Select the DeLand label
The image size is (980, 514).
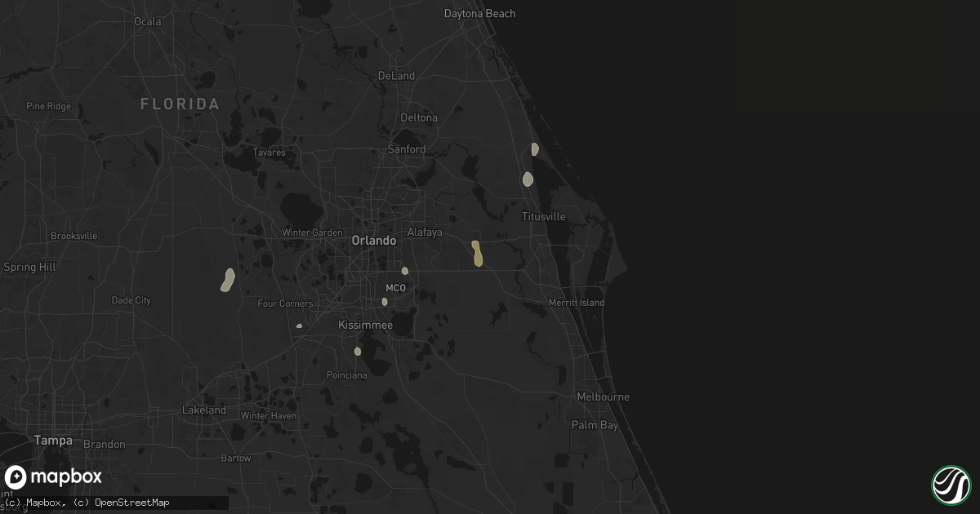tap(397, 76)
